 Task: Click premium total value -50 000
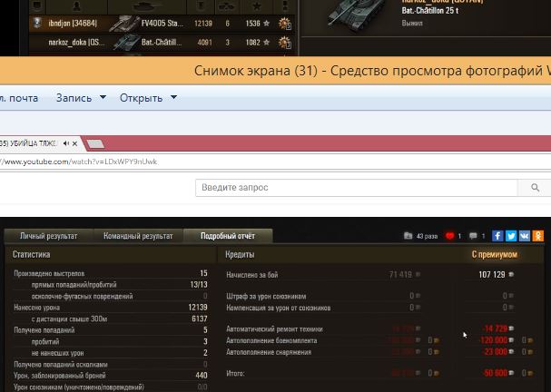(x=495, y=373)
